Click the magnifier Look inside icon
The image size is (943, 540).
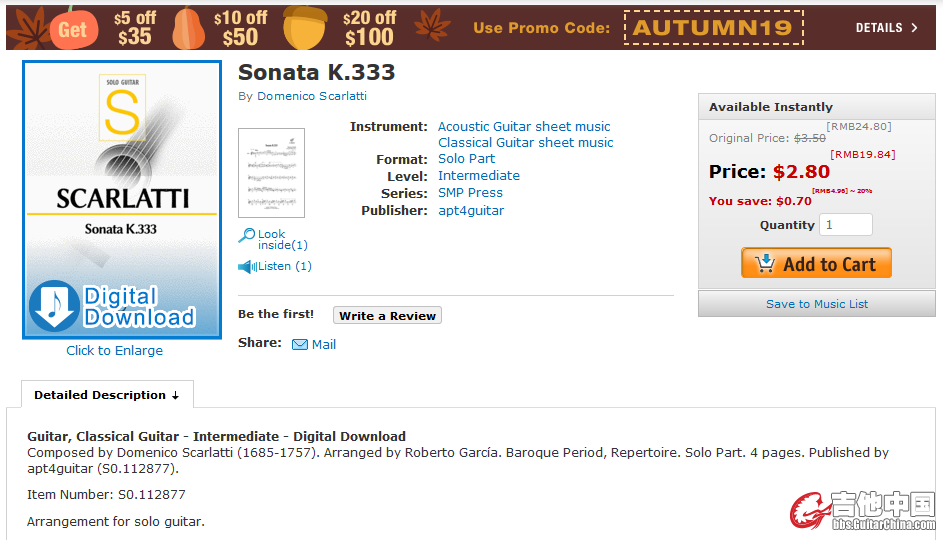pos(247,235)
